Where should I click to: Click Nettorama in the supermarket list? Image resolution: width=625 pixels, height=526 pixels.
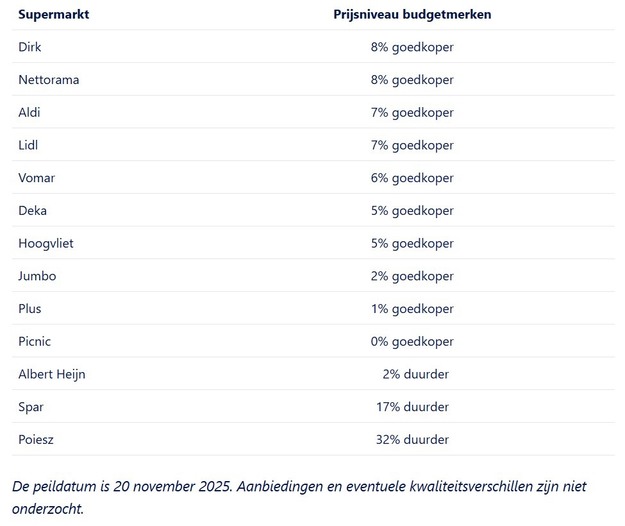48,80
